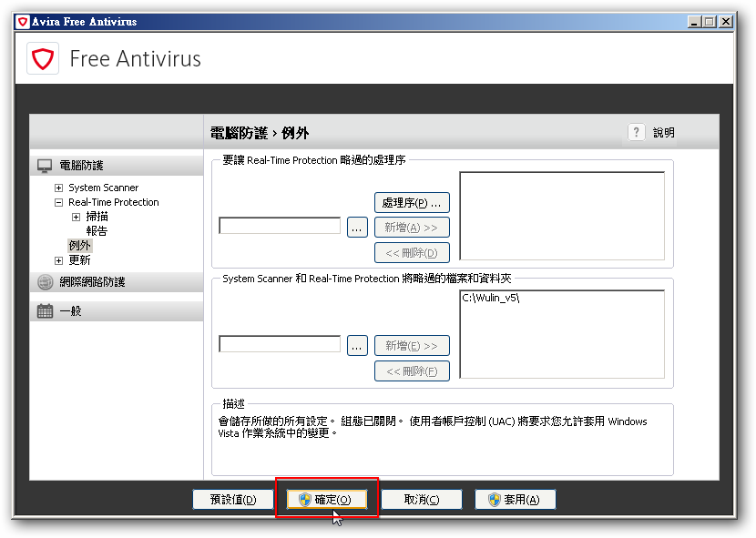Select 報告 in the settings tree
The width and height of the screenshot is (756, 538).
point(97,231)
